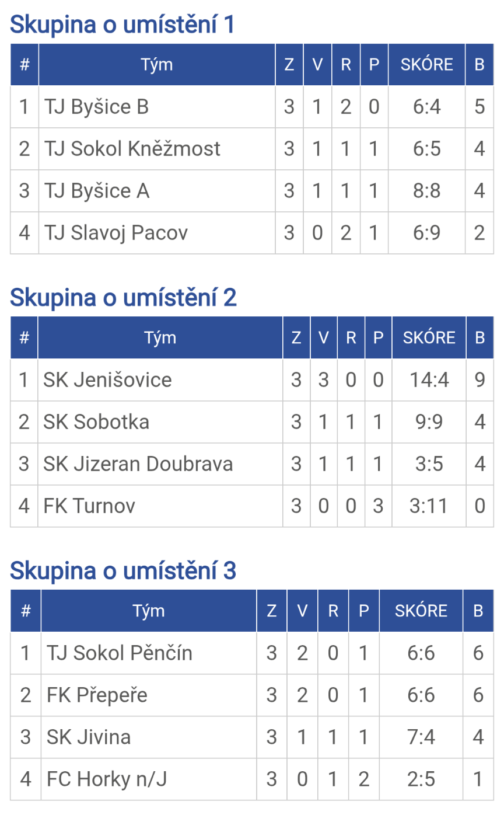Viewport: 504px width, 822px height.
Task: Open the TJ Sokol Kněžmost team entry
Action: coord(132,149)
